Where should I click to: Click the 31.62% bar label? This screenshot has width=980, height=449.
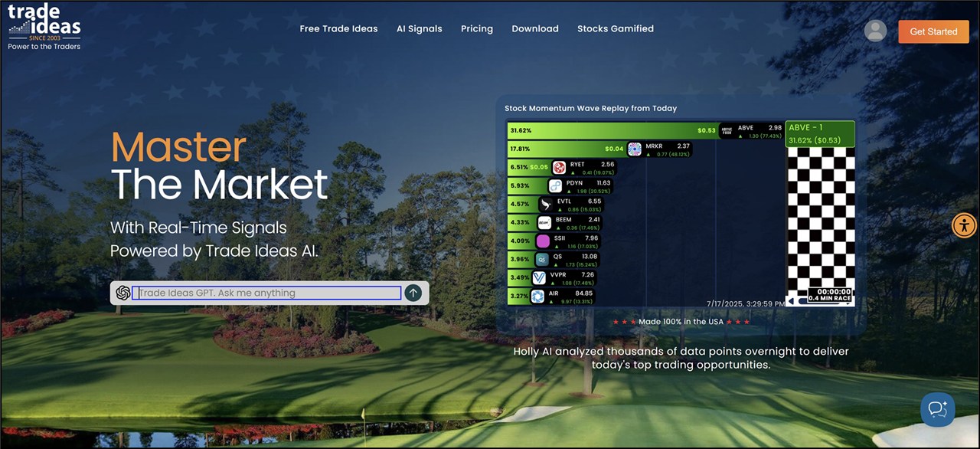coord(521,130)
